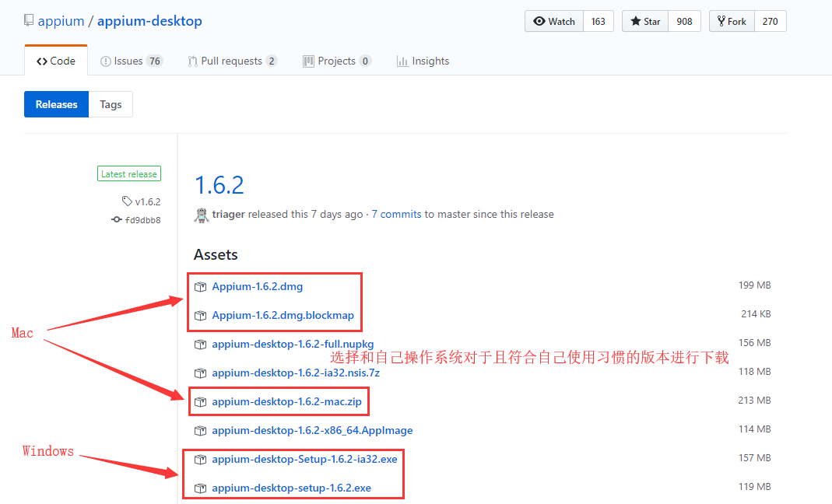Open the triager user link
This screenshot has width=832, height=504.
point(229,214)
